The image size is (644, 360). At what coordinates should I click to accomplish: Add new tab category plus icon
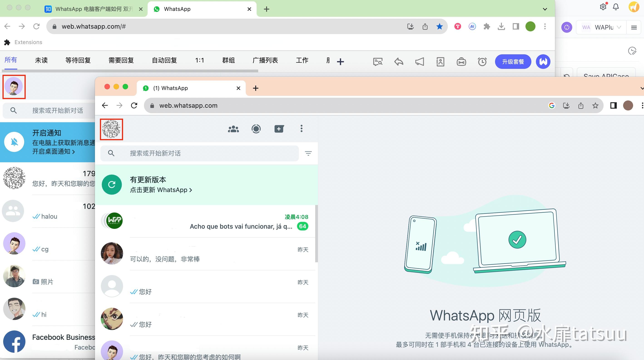coord(340,62)
